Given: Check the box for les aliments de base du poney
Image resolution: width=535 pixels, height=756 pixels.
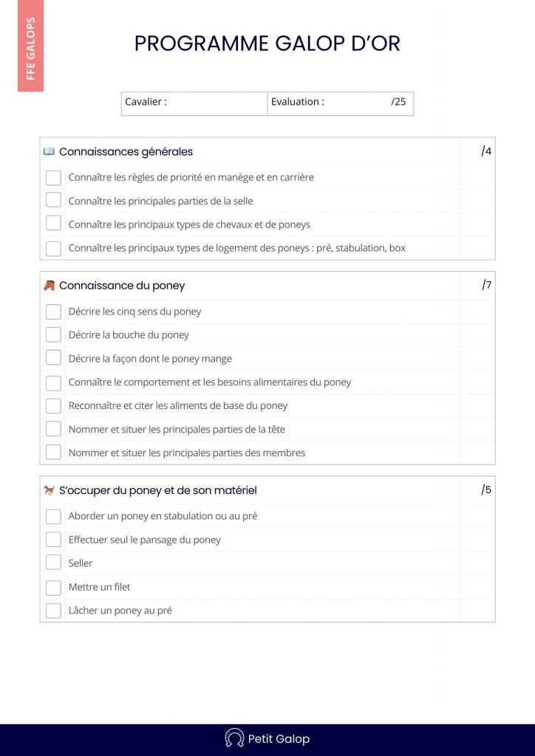Looking at the screenshot, I should [x=53, y=405].
